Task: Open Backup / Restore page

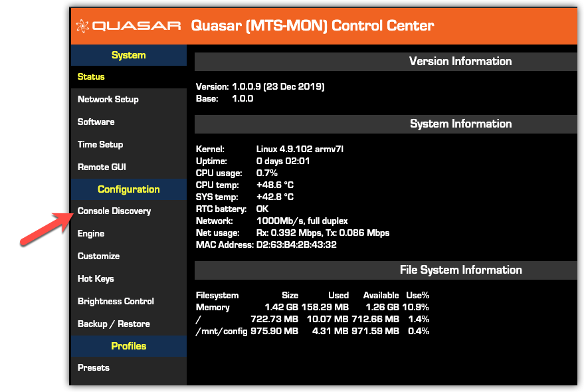Action: pos(128,324)
